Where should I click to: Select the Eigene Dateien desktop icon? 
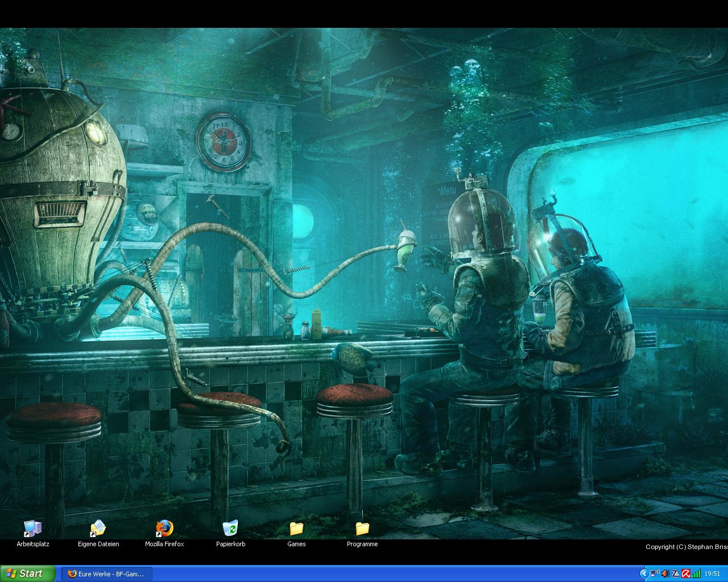[x=98, y=534]
